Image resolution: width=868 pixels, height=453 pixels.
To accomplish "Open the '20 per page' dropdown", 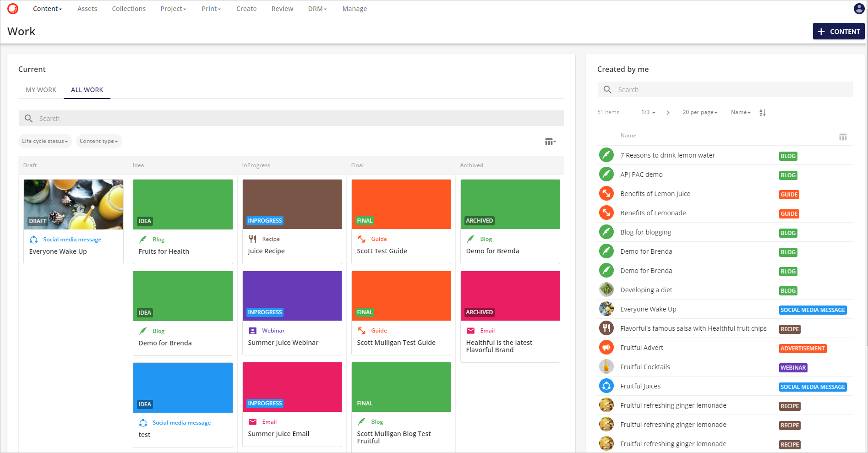I will point(700,112).
